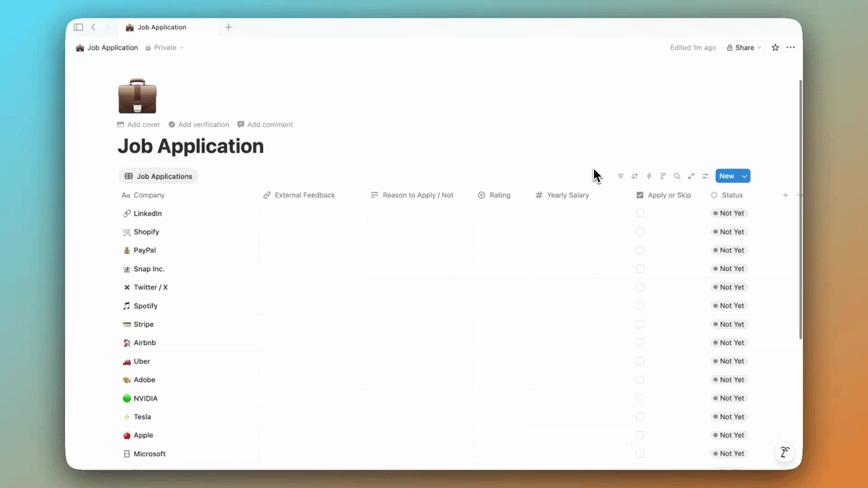Open database in full page
This screenshot has height=488, width=868.
[x=691, y=176]
